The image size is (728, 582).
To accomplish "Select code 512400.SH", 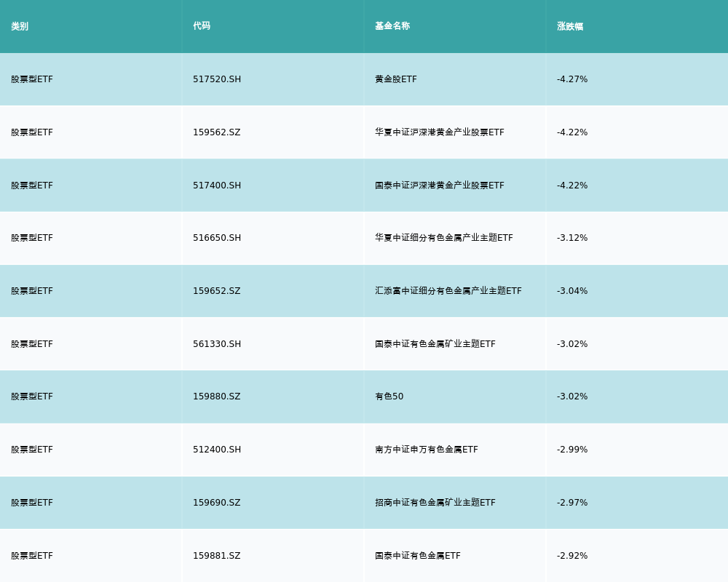I will click(217, 450).
